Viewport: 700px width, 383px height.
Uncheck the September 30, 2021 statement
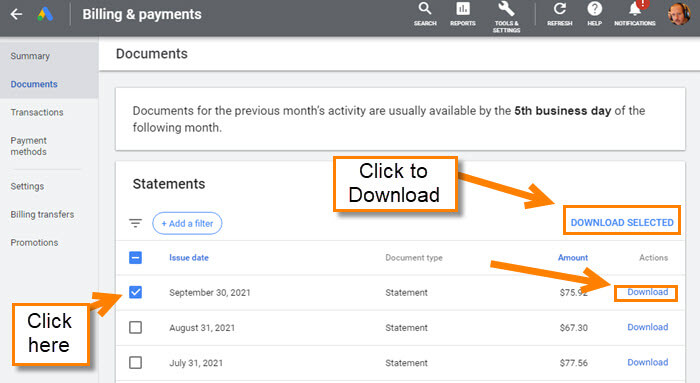[135, 292]
